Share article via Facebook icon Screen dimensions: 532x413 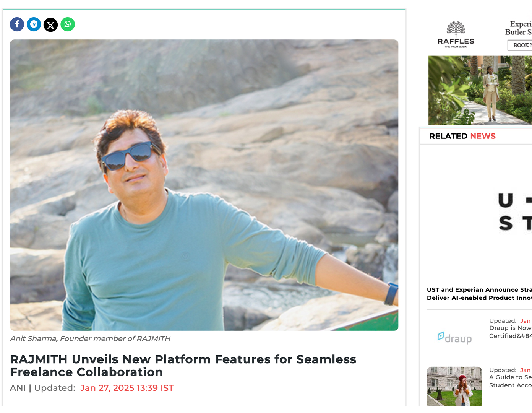17,24
